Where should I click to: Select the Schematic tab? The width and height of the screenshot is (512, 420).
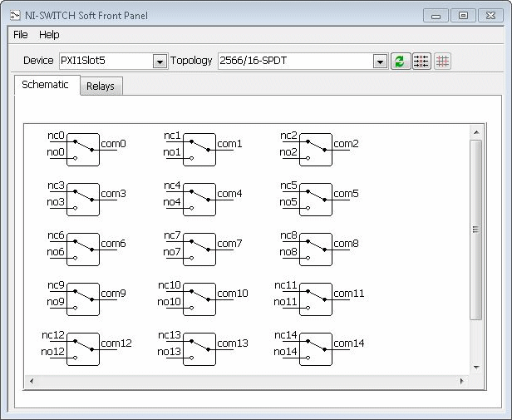tap(46, 85)
